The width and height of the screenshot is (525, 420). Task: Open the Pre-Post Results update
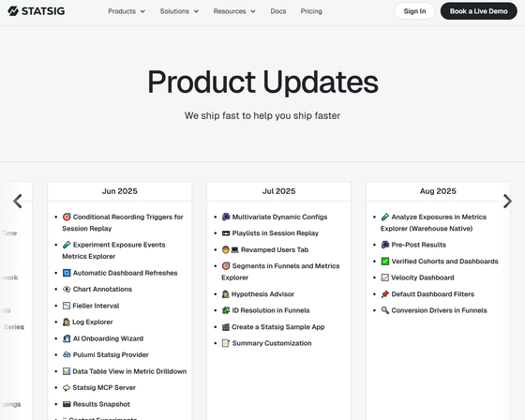point(418,245)
